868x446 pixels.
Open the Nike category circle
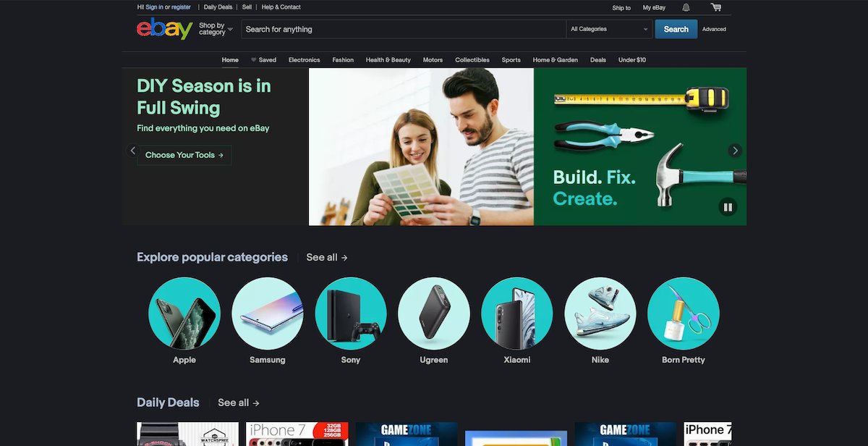click(600, 314)
